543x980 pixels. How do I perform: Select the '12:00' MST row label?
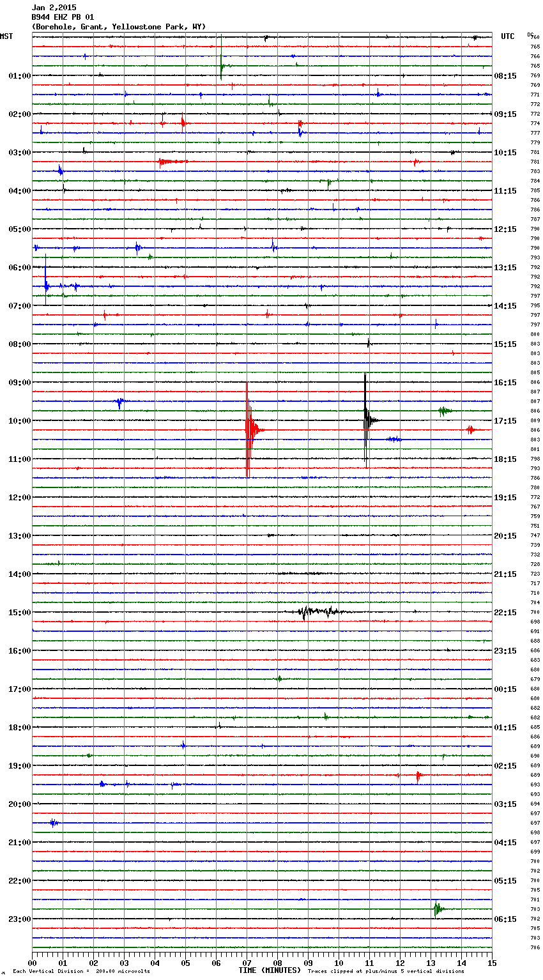(x=20, y=498)
